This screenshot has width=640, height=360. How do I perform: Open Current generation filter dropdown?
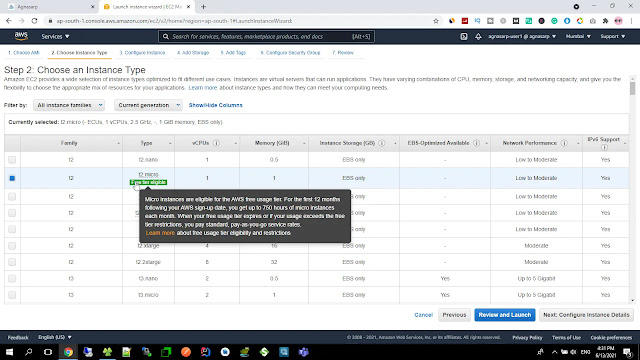pos(148,105)
